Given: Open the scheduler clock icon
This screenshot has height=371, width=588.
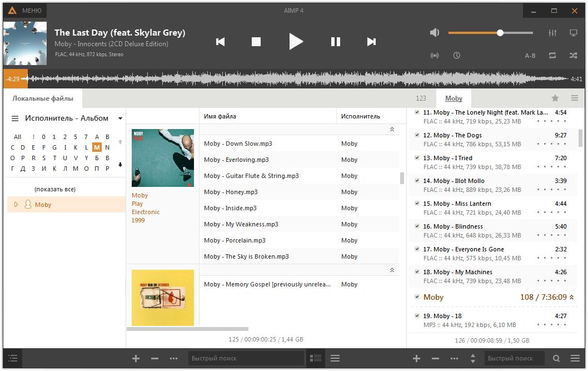Looking at the screenshot, I should click(456, 56).
